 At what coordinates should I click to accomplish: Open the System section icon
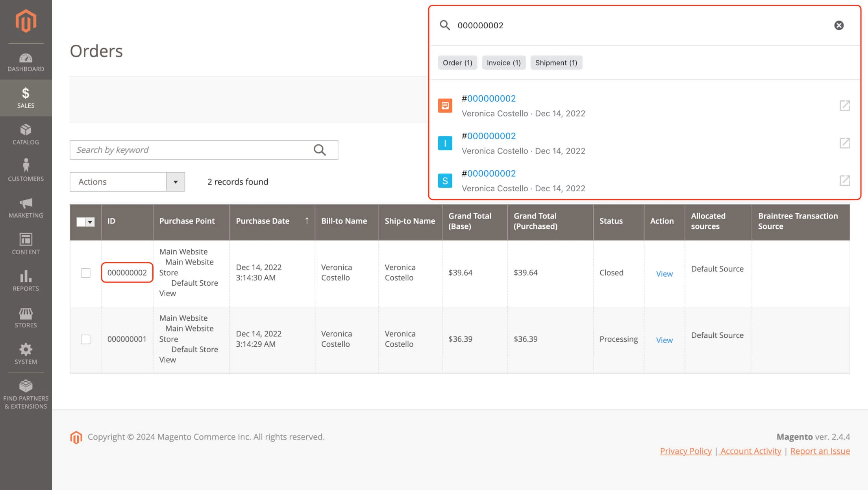pyautogui.click(x=25, y=349)
